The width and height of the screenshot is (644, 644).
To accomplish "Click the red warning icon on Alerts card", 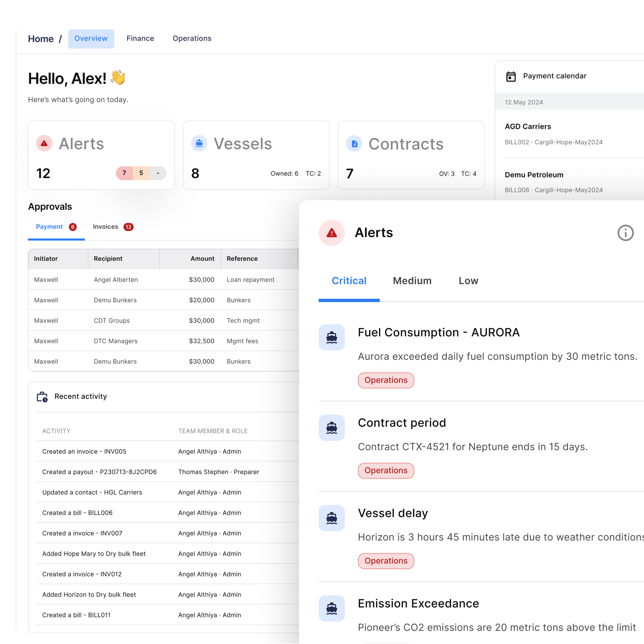I will click(x=44, y=144).
